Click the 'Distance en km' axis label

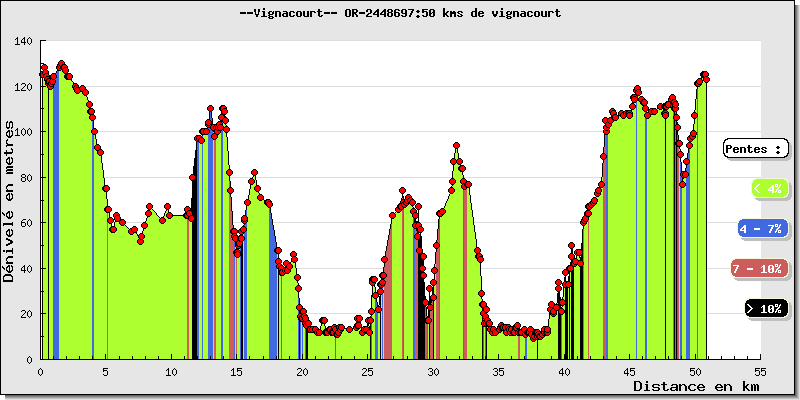click(695, 386)
